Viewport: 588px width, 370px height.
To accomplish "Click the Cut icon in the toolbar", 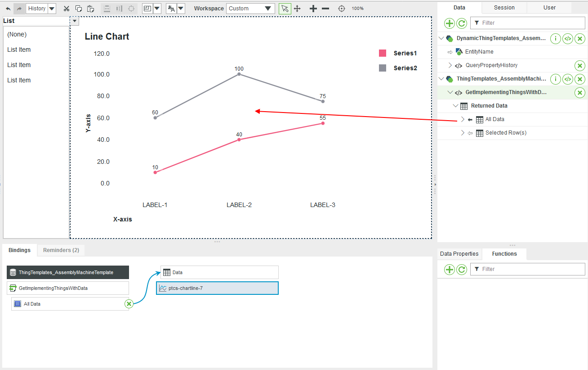I will coord(66,8).
